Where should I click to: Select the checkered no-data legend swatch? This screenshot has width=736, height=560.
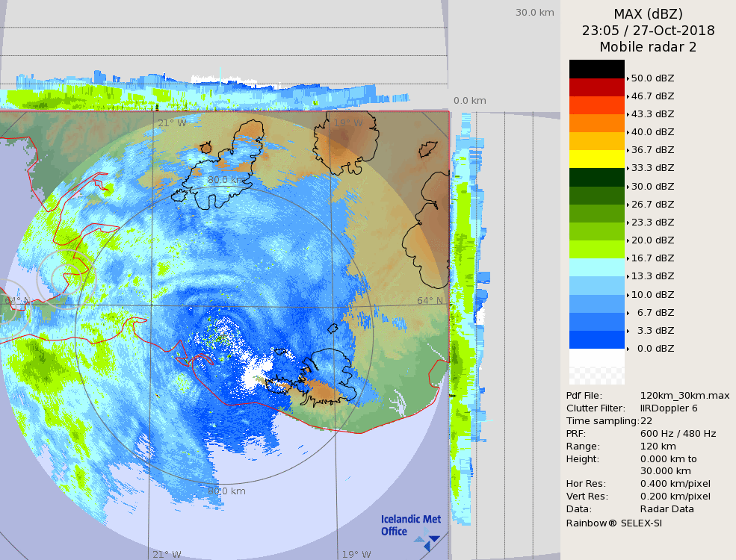[x=596, y=367]
